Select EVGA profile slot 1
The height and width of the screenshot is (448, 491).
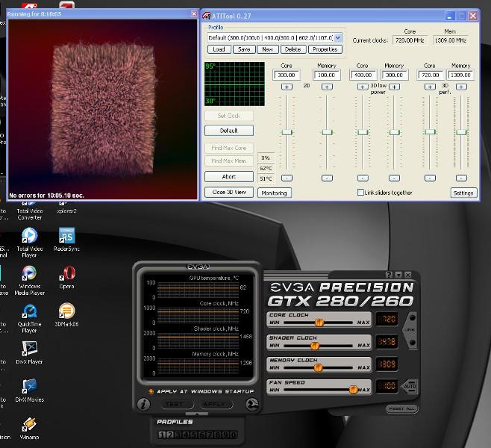pos(162,435)
